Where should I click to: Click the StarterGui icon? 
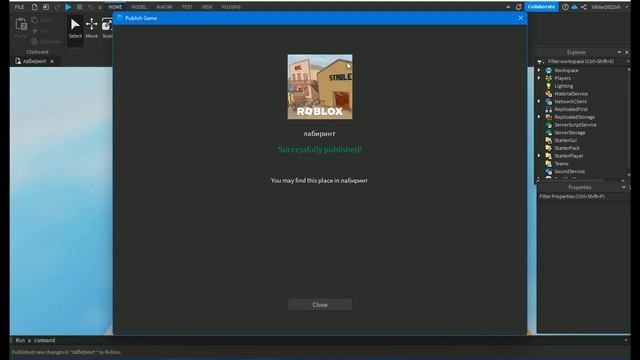549,140
